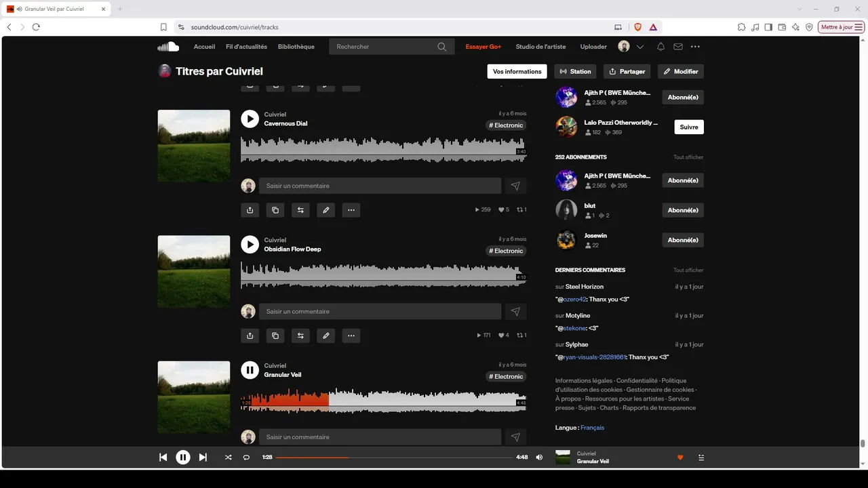Image resolution: width=868 pixels, height=488 pixels.
Task: Play the Cavernous Dial track
Action: point(250,119)
